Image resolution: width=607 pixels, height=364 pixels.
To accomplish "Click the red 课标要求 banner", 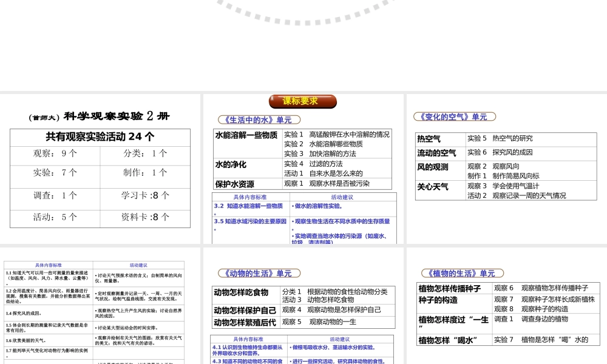I will (302, 101).
